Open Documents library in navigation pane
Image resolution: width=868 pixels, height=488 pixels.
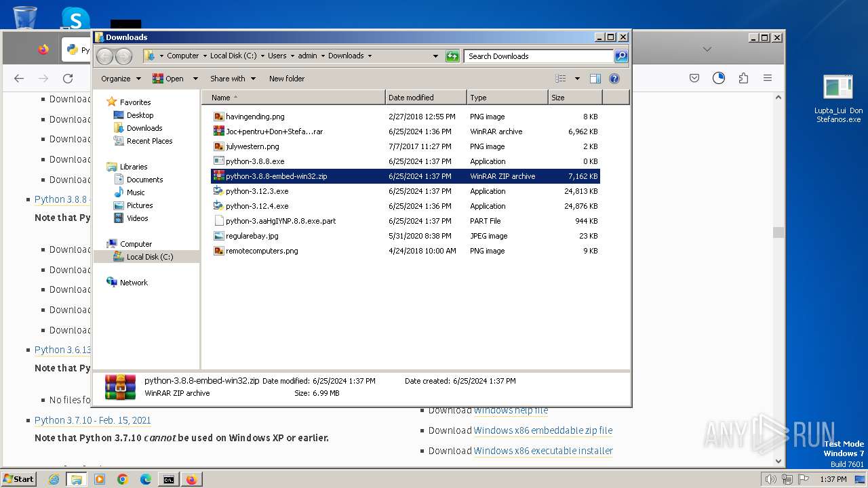(x=144, y=180)
